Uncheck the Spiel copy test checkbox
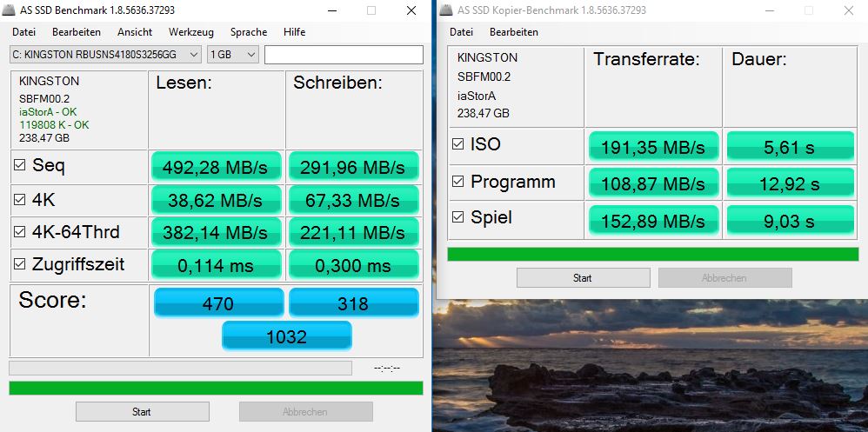 [458, 218]
